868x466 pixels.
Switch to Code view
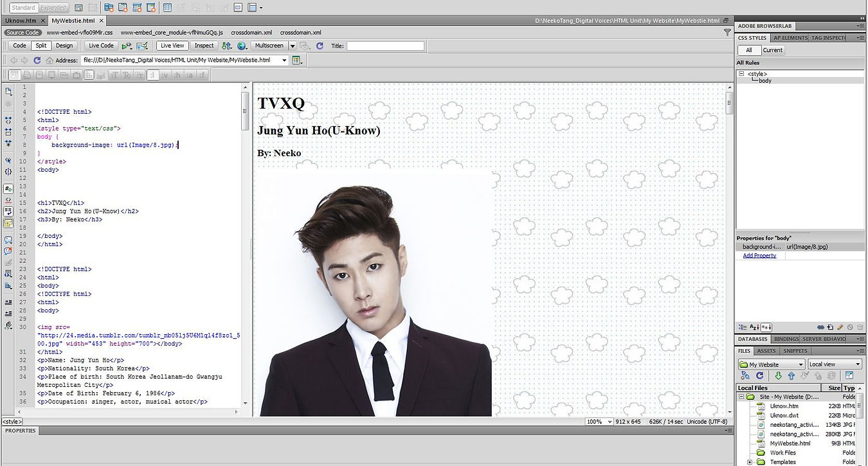[20, 46]
